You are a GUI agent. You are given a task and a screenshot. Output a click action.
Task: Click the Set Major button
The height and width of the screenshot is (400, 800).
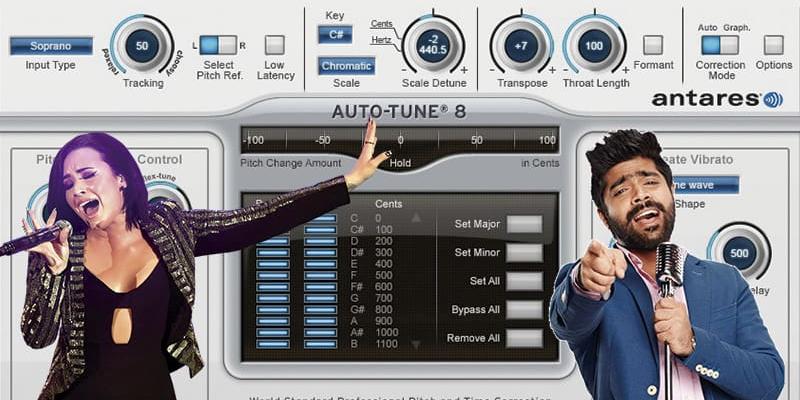[524, 224]
